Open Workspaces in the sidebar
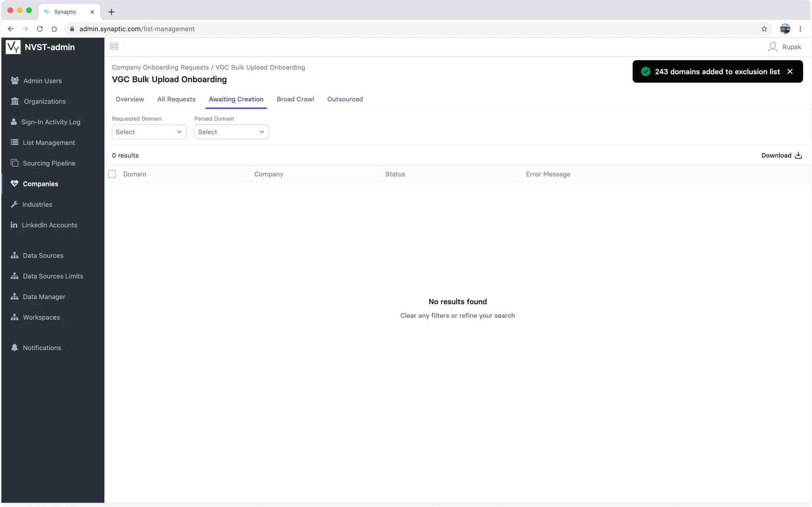 (x=41, y=317)
